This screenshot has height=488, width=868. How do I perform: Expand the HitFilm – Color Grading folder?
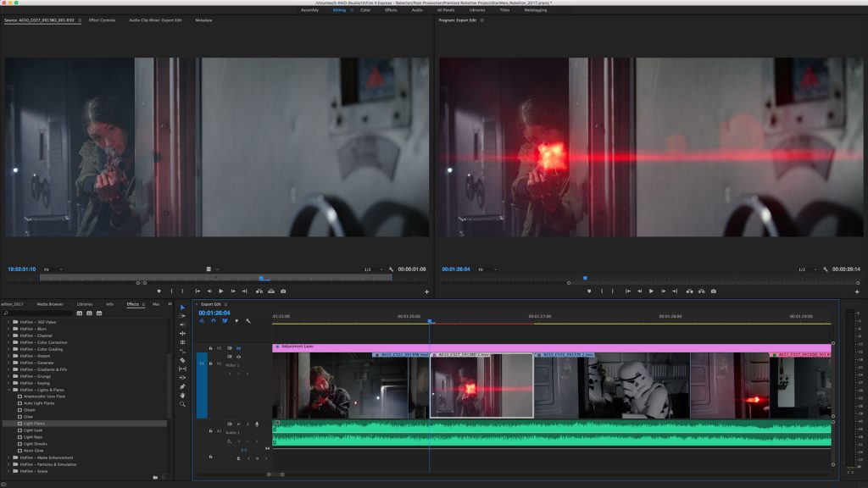[10, 349]
